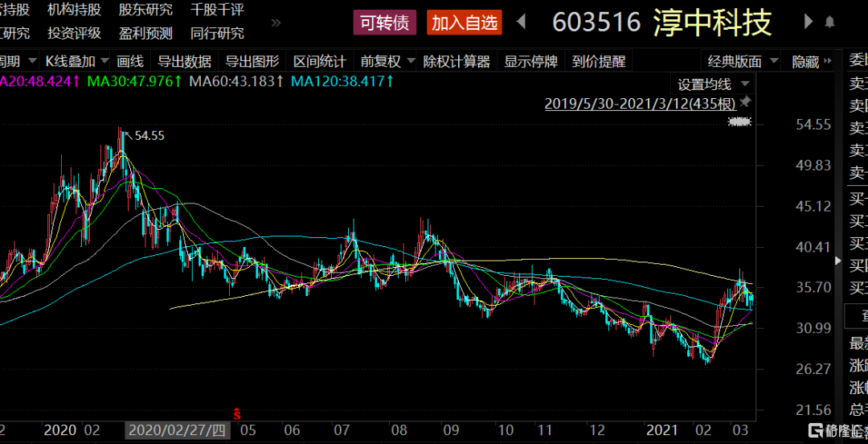The image size is (868, 444).
Task: Click 导出数据 to export data
Action: pos(184,61)
